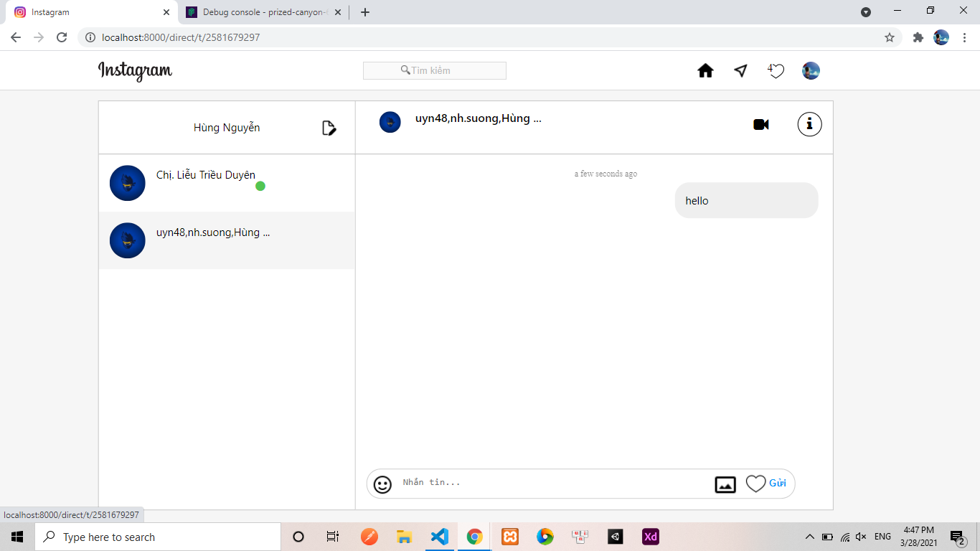The image size is (980, 551).
Task: Open the Direct messages paper plane
Action: [740, 70]
